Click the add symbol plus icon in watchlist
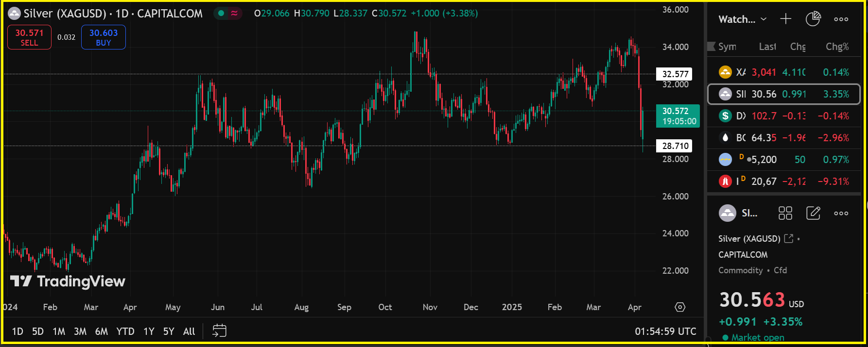Image resolution: width=868 pixels, height=347 pixels. click(785, 19)
